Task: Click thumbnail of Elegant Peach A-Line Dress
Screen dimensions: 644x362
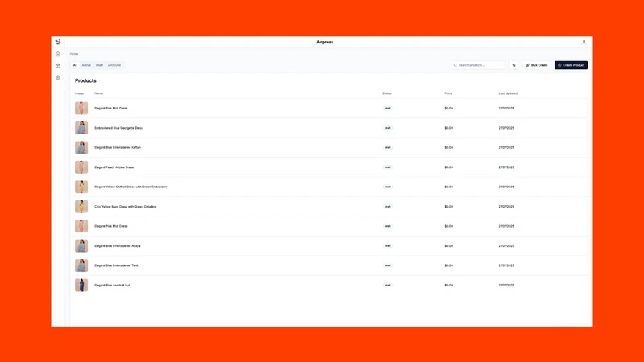Action: (81, 167)
